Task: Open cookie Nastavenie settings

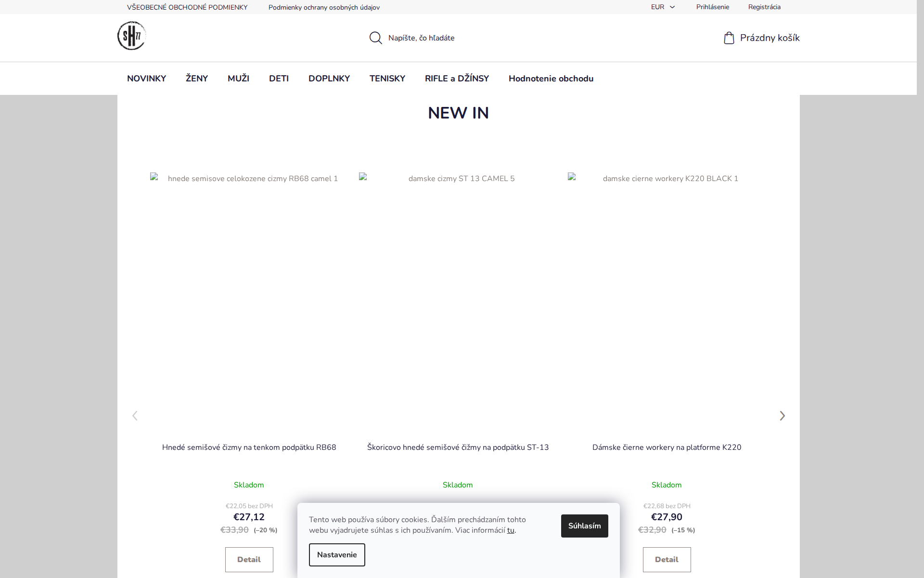Action: click(337, 555)
